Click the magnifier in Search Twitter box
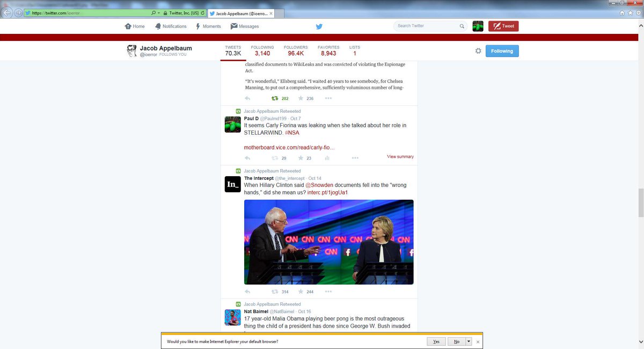Viewport: 644px width, 349px height. [462, 26]
